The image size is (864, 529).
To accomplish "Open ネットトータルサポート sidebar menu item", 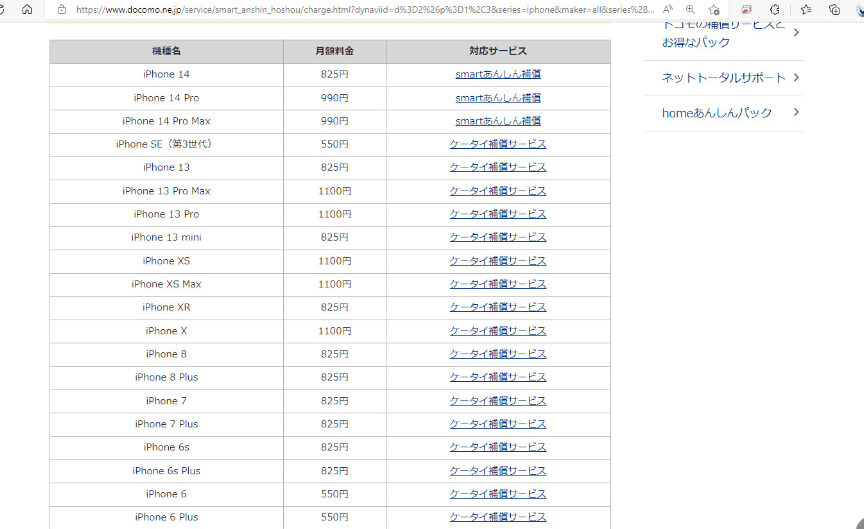I will [716, 77].
